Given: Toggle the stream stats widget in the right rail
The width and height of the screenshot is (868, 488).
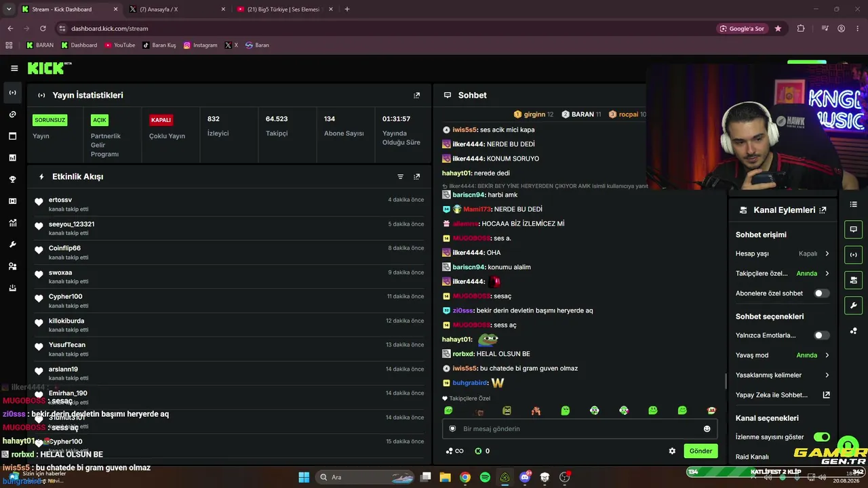Looking at the screenshot, I should (853, 255).
